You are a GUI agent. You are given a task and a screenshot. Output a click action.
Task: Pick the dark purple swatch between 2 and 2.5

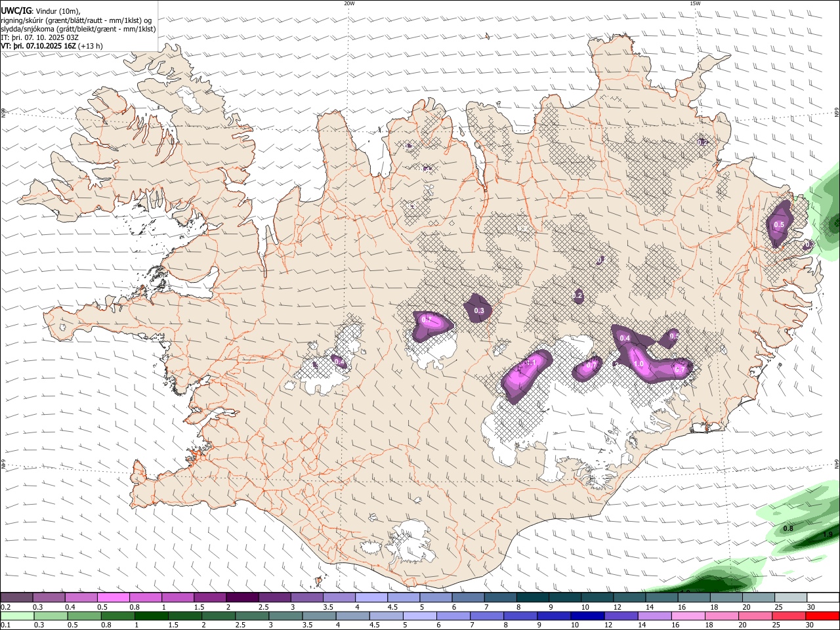[x=242, y=597]
